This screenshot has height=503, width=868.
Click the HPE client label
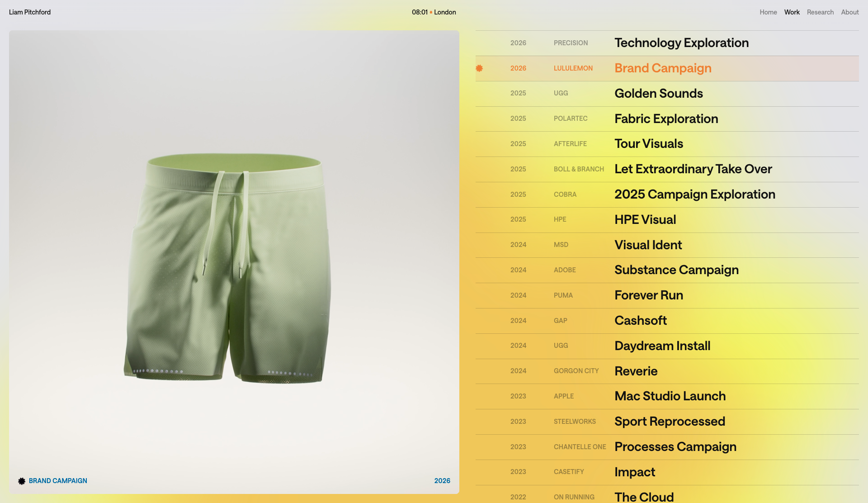(x=560, y=219)
